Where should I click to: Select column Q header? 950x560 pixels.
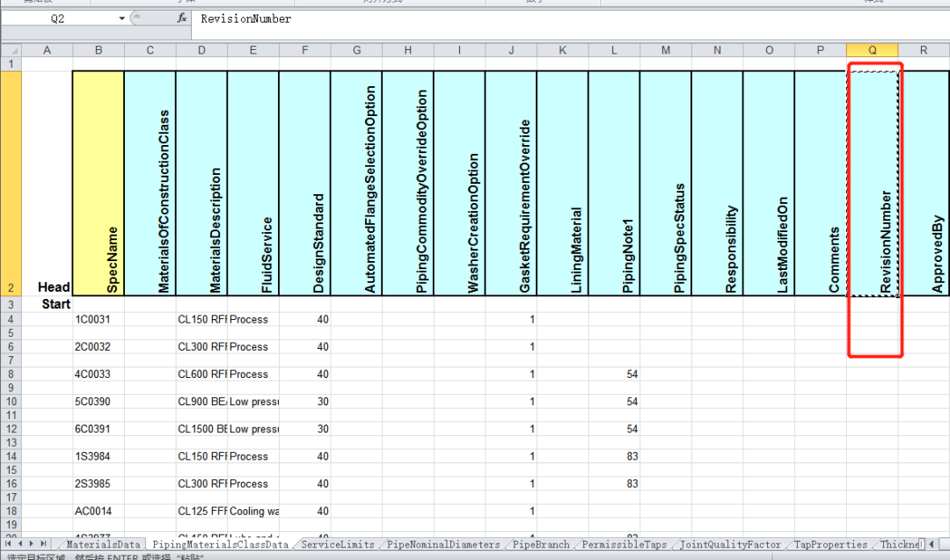click(x=873, y=50)
